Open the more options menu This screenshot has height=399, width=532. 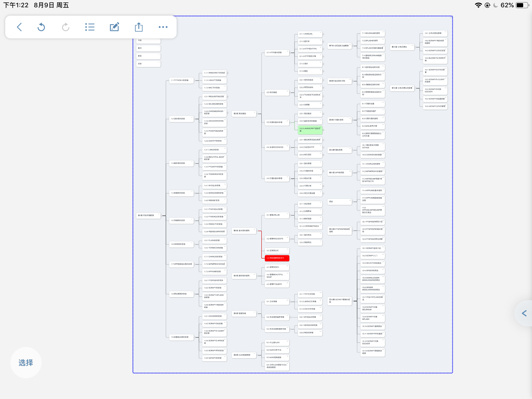tap(163, 27)
